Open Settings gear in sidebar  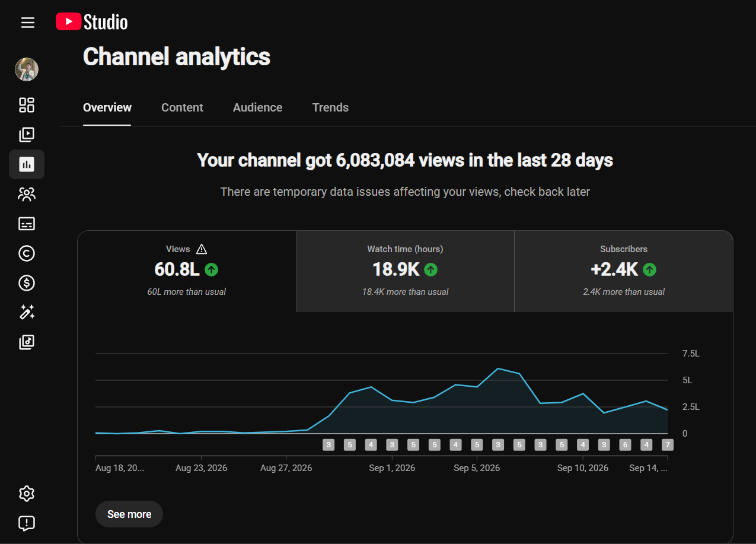(x=27, y=494)
